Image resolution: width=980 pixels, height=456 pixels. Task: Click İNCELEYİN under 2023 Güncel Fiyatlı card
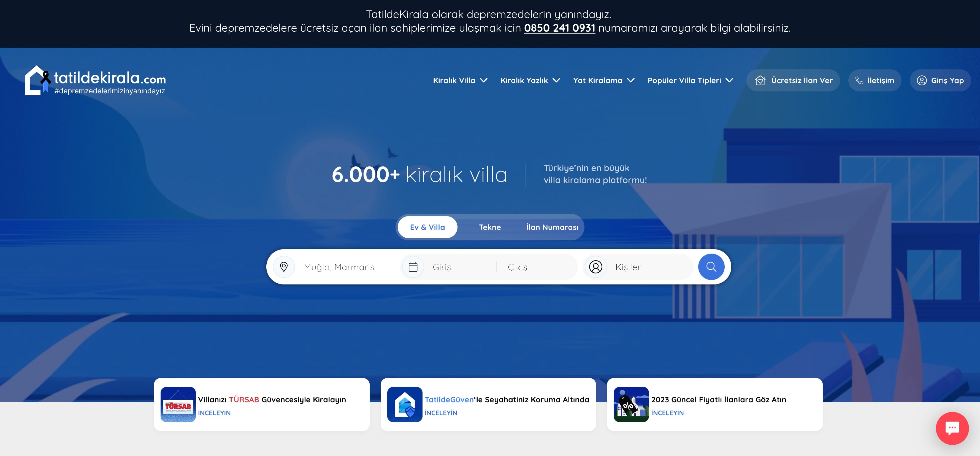coord(667,413)
